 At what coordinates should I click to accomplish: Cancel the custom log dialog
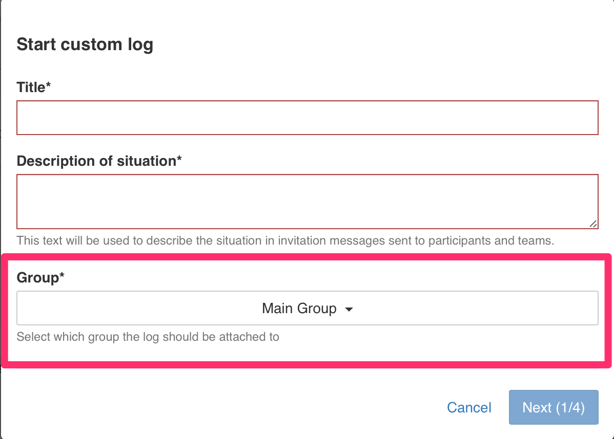(469, 407)
